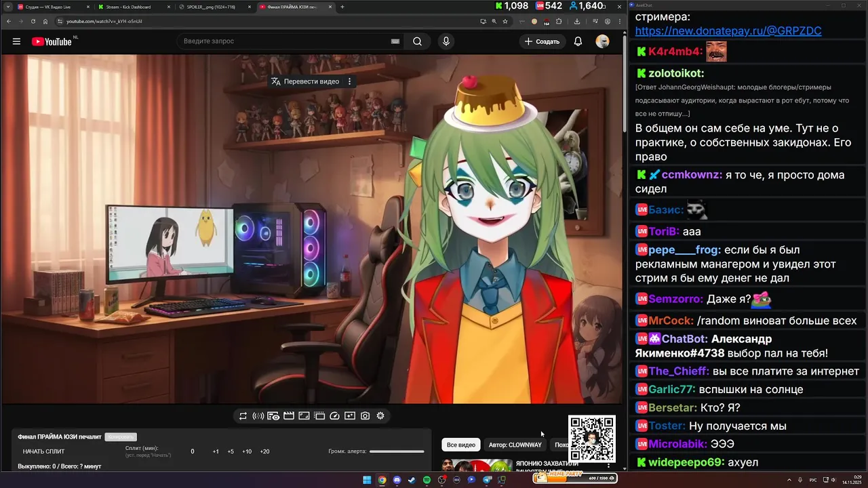Open the on-screen keyboard icon in search box

click(x=395, y=41)
